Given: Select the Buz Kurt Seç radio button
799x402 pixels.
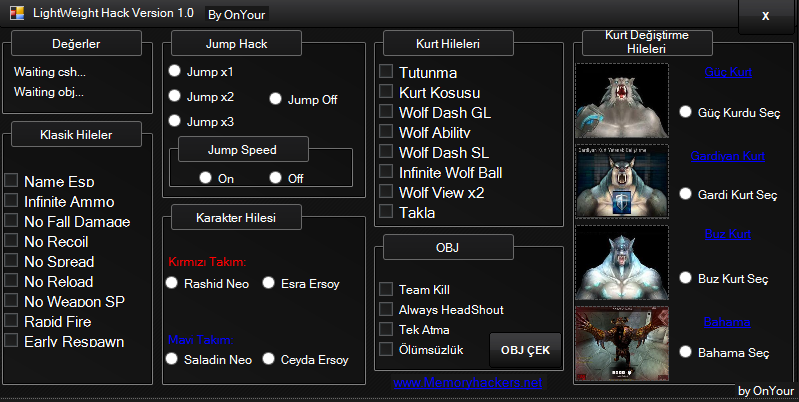Looking at the screenshot, I should click(x=686, y=278).
